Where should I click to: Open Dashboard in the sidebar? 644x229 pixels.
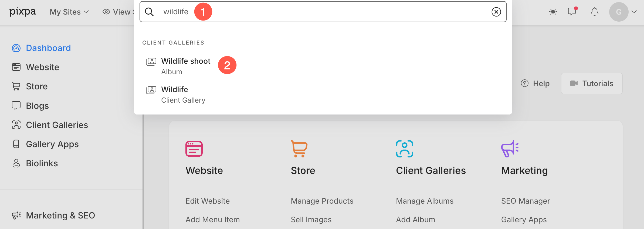click(48, 48)
